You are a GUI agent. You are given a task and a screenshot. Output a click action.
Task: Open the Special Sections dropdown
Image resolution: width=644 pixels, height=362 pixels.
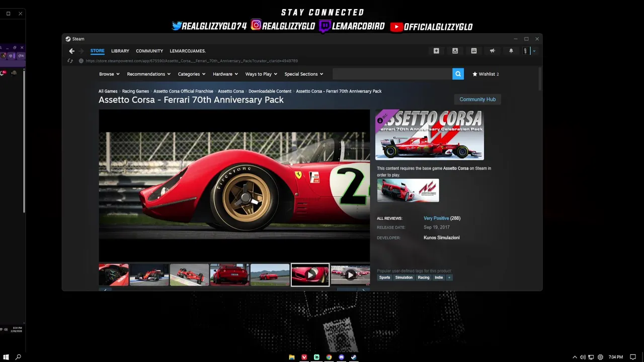tap(304, 74)
